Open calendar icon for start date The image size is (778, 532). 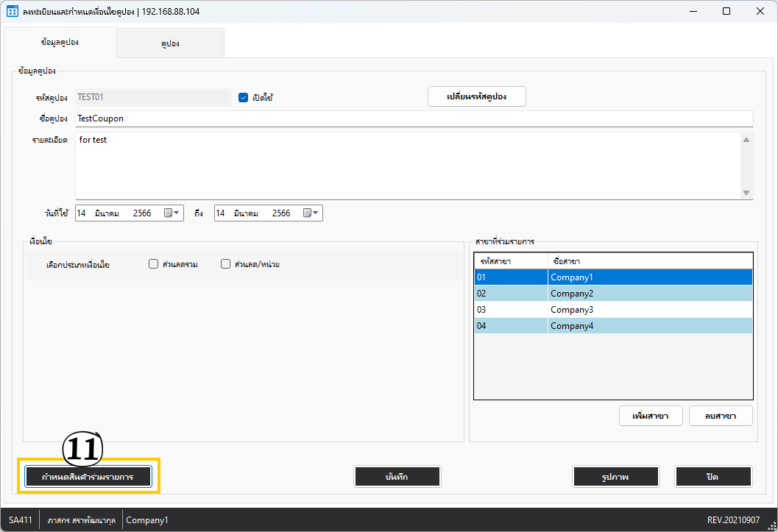(167, 213)
